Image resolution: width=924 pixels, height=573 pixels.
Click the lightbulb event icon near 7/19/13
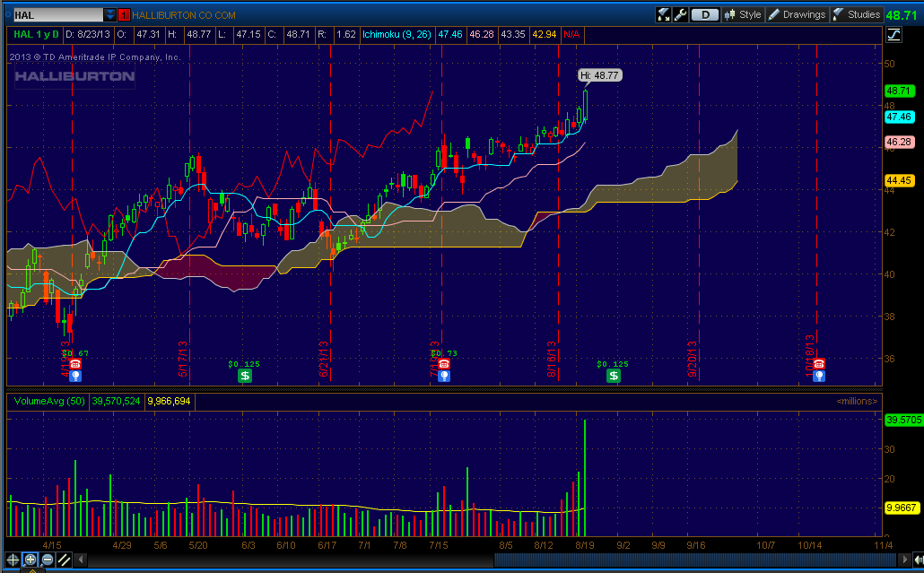point(444,376)
